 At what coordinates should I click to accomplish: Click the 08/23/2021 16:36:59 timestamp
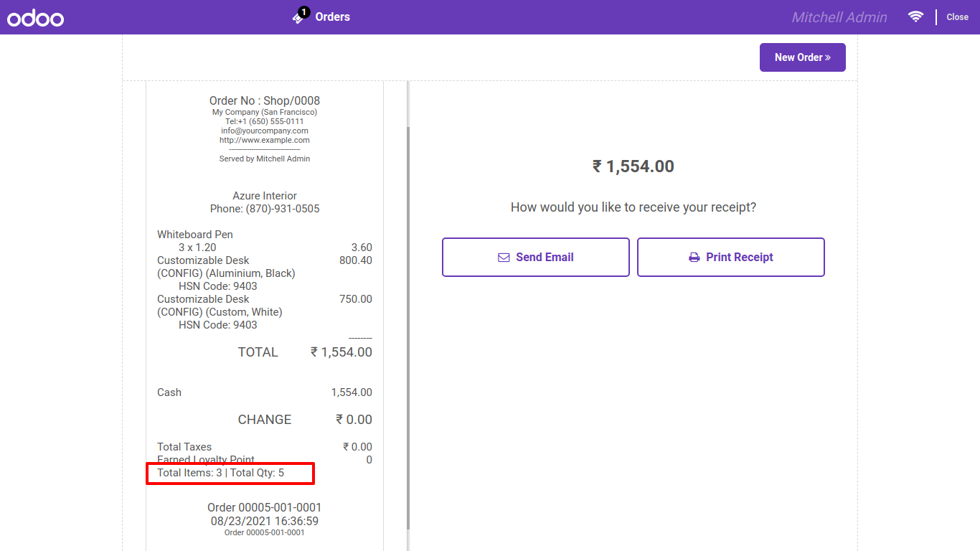click(265, 522)
